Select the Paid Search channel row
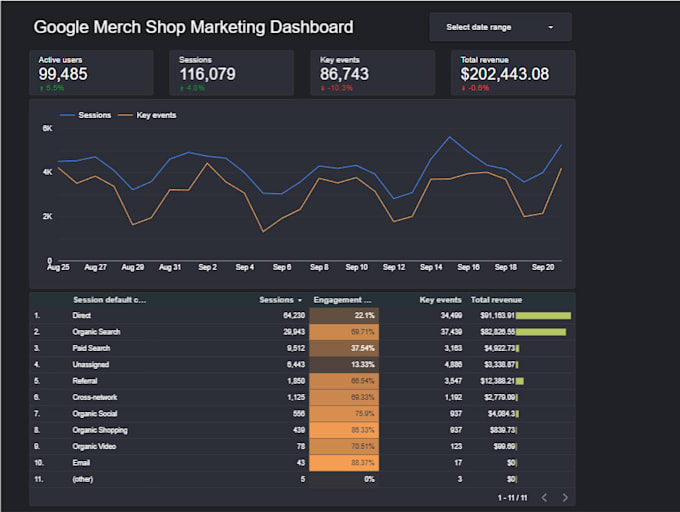Screen dimensions: 680x512 [x=302, y=348]
